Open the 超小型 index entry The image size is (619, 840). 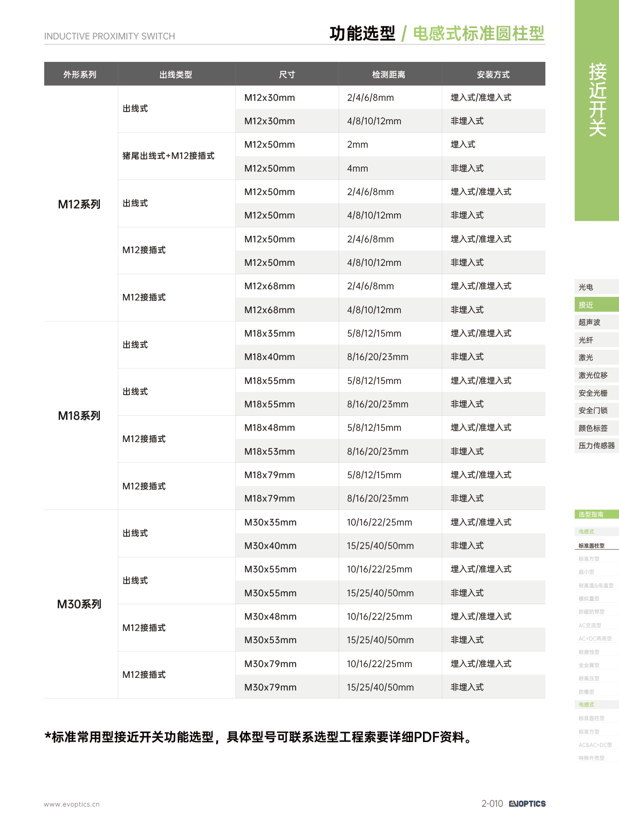point(586,572)
